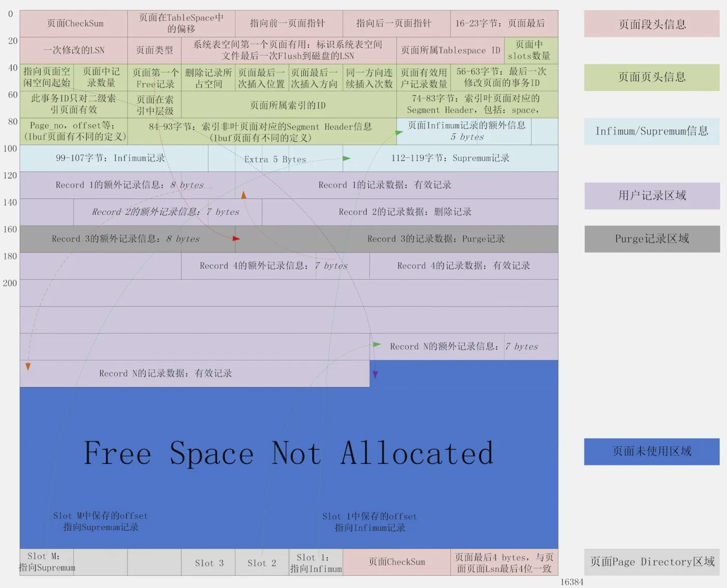Select the 系统表空间第一个页面有用 LSN cell
Viewport: 727px width, 588px height.
(x=289, y=50)
